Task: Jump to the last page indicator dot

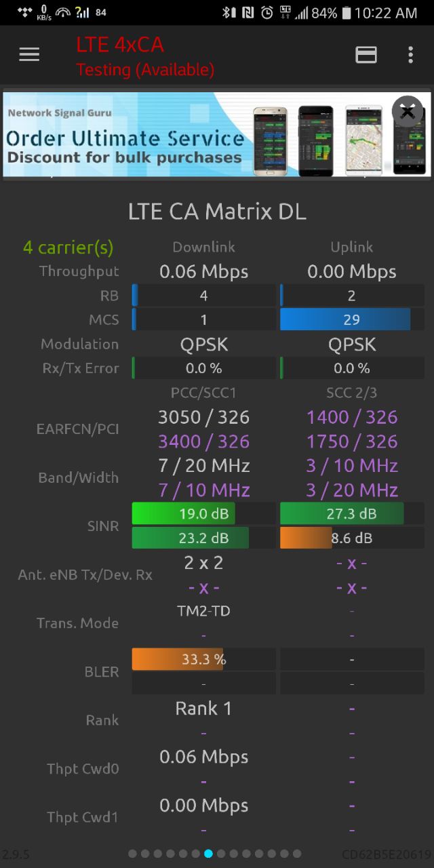Action: pos(297,854)
